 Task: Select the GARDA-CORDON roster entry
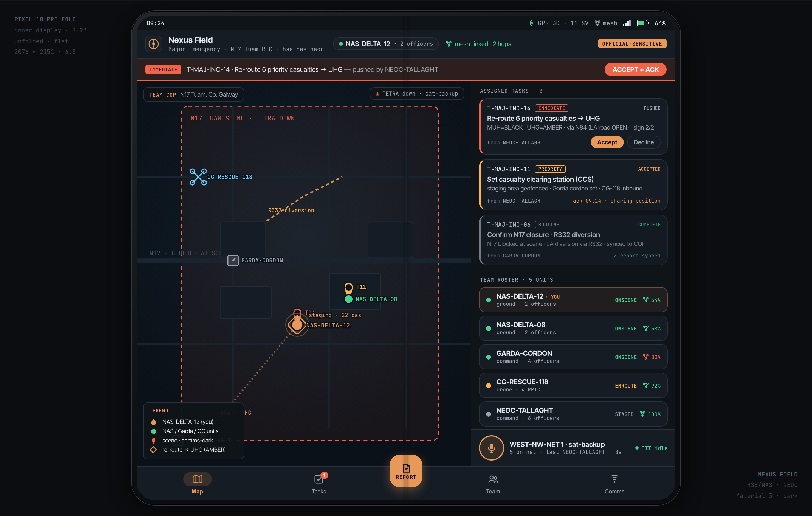573,357
